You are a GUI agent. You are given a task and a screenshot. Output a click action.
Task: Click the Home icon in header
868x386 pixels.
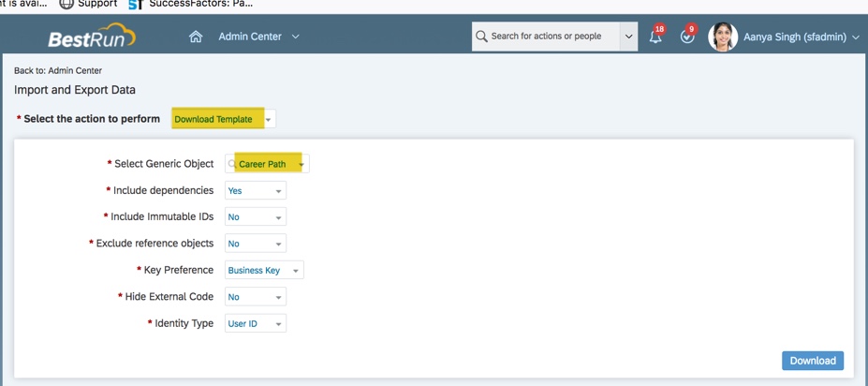196,37
